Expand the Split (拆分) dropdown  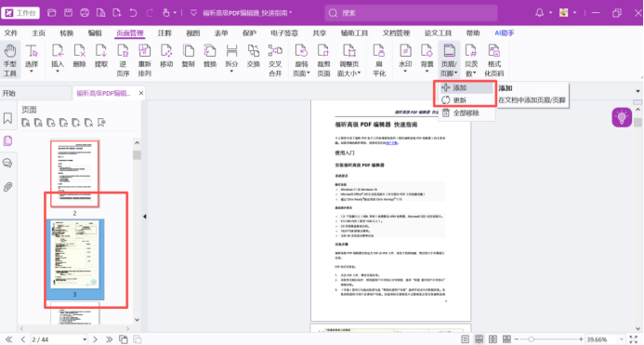click(x=231, y=72)
